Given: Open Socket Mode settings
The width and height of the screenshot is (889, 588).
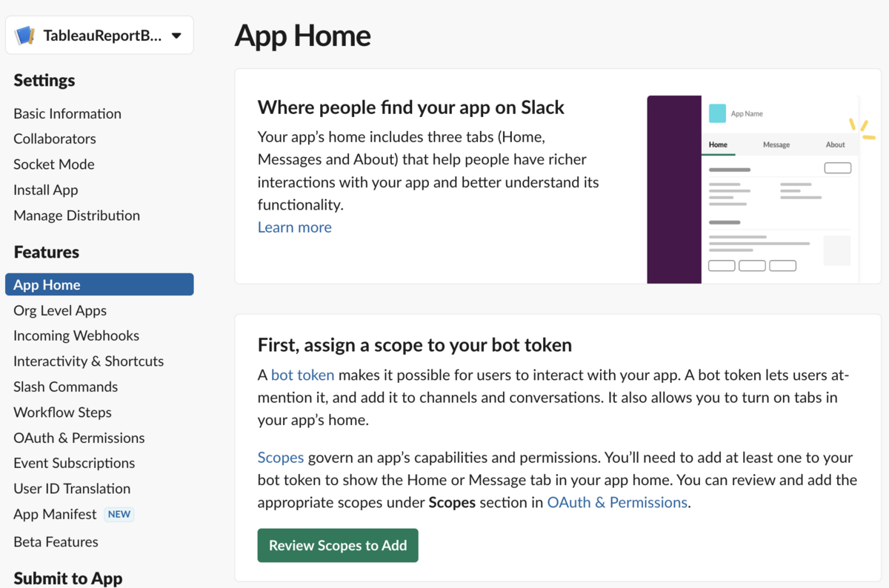Looking at the screenshot, I should 54,164.
